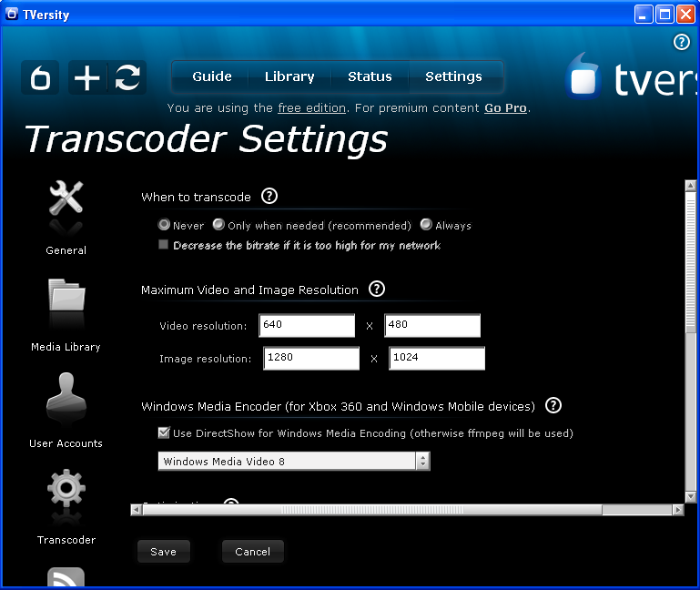Click the image resolution width field 1280
Screen dimensions: 700x590
pyautogui.click(x=311, y=358)
